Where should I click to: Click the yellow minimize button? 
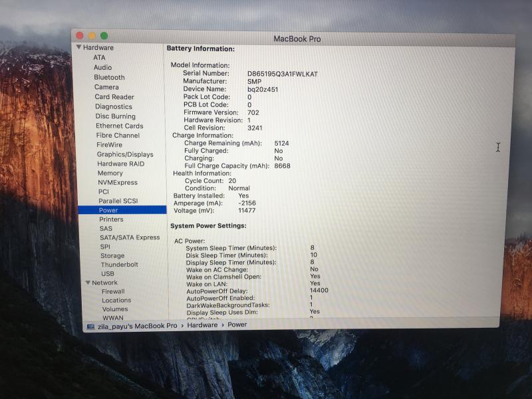click(x=92, y=35)
